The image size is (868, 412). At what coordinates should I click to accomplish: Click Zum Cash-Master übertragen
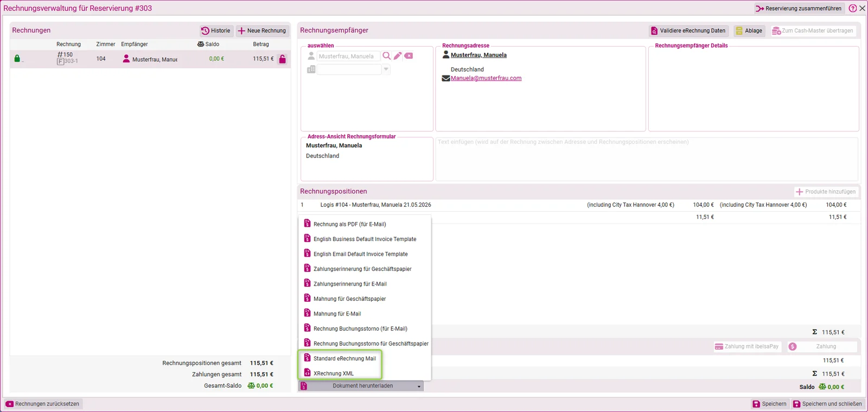click(813, 31)
